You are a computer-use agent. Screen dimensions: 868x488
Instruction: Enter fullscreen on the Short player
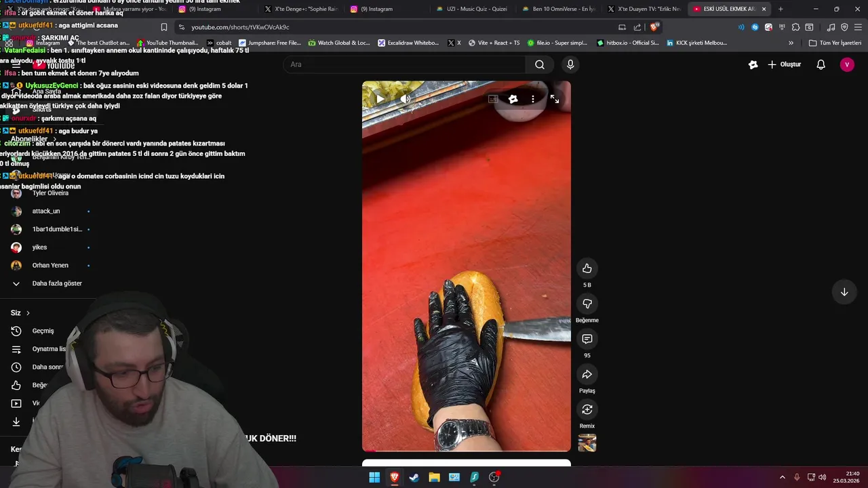click(555, 99)
